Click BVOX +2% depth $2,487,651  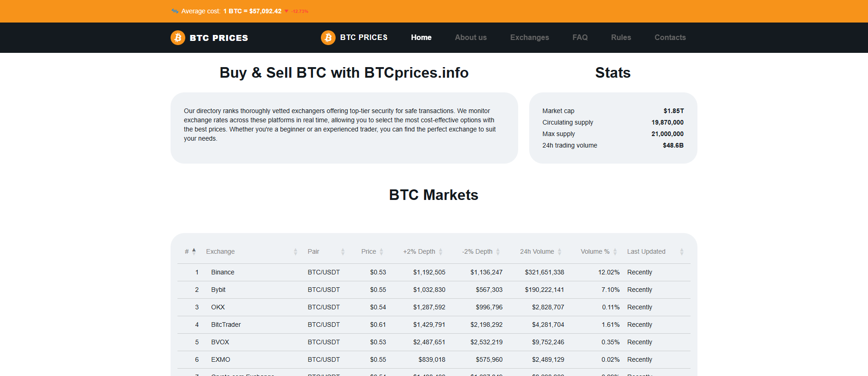(x=429, y=342)
